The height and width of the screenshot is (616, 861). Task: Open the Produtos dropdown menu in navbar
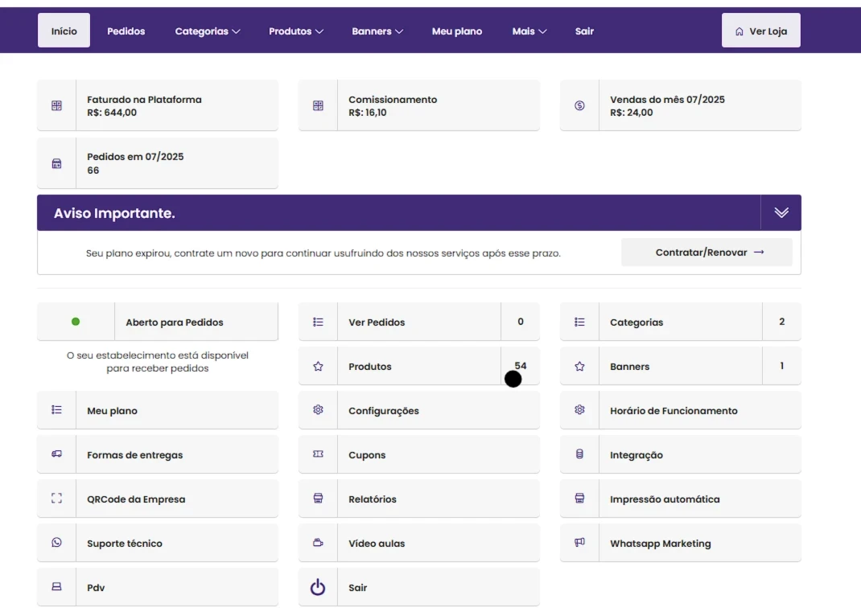click(296, 31)
